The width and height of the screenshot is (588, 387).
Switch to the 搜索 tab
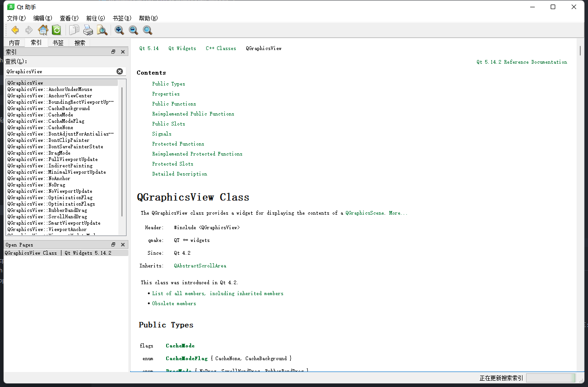click(x=80, y=43)
